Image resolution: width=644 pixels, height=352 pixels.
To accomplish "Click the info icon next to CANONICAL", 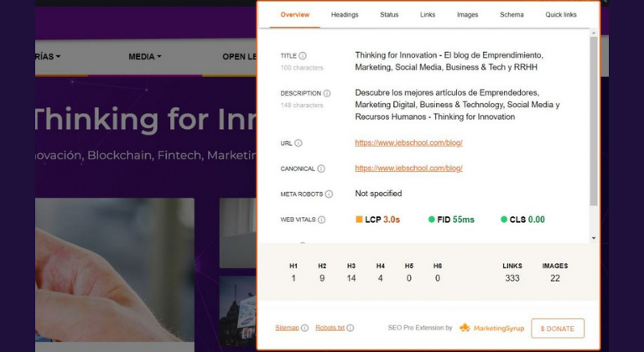I will [321, 168].
